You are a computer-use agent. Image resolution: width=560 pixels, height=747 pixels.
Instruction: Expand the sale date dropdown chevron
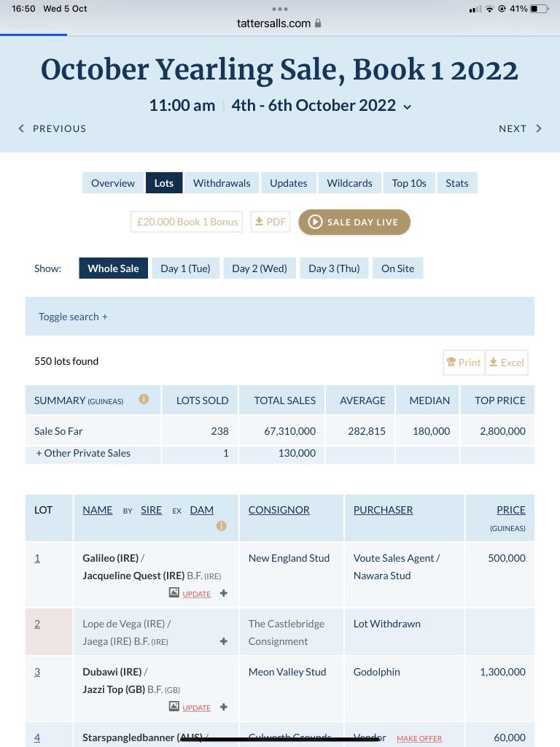point(407,107)
